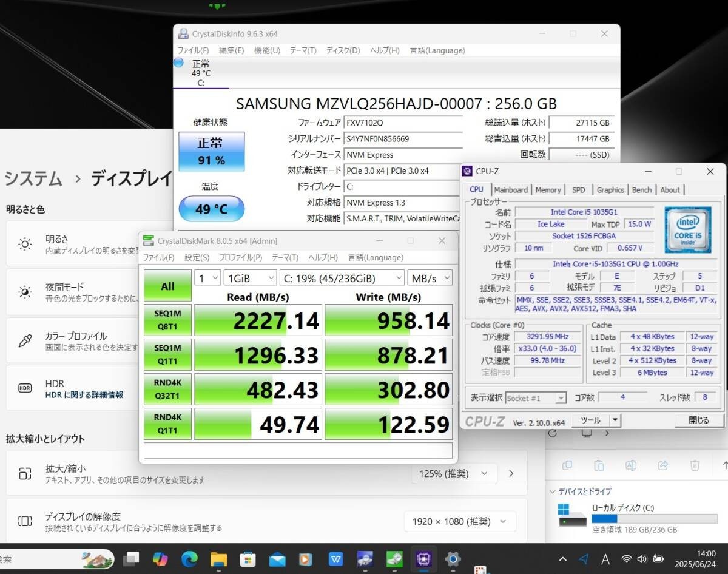Expand the 125% scale dropdown
Image resolution: width=728 pixels, height=574 pixels.
click(x=454, y=473)
